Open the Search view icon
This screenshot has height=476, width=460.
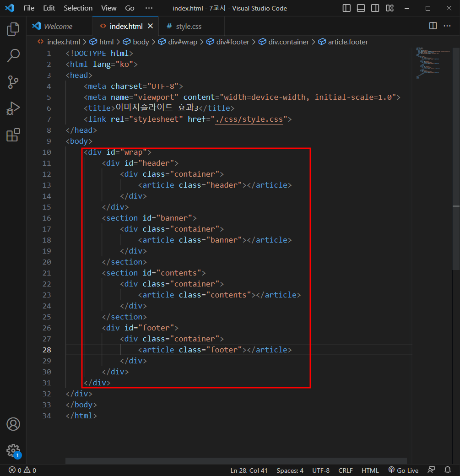coord(13,55)
